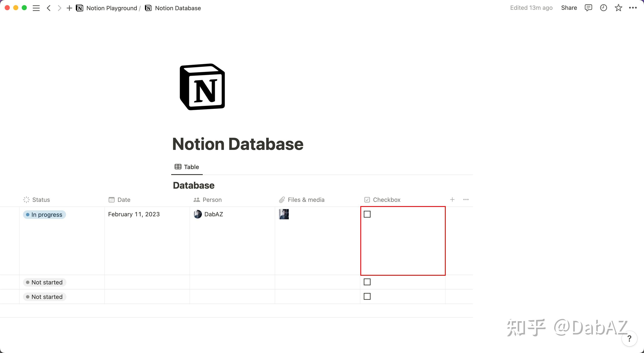Add a new property with the plus icon
Viewport: 644px width, 353px height.
click(x=452, y=199)
